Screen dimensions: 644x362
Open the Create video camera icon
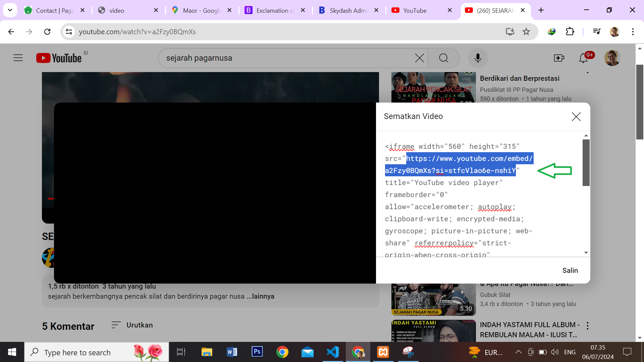[559, 58]
